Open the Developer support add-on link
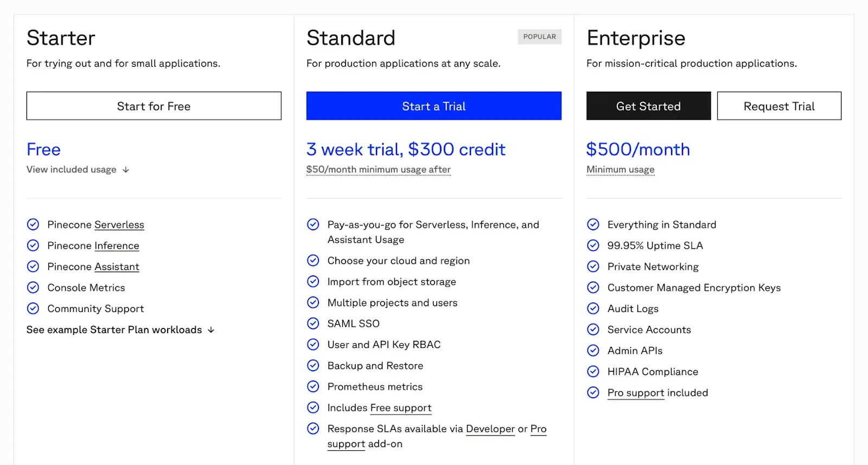Screen dimensions: 868x465 [x=490, y=429]
